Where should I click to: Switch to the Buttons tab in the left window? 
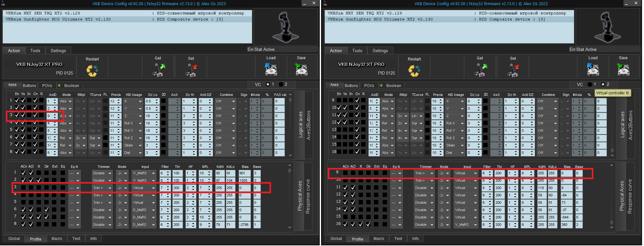click(x=29, y=85)
